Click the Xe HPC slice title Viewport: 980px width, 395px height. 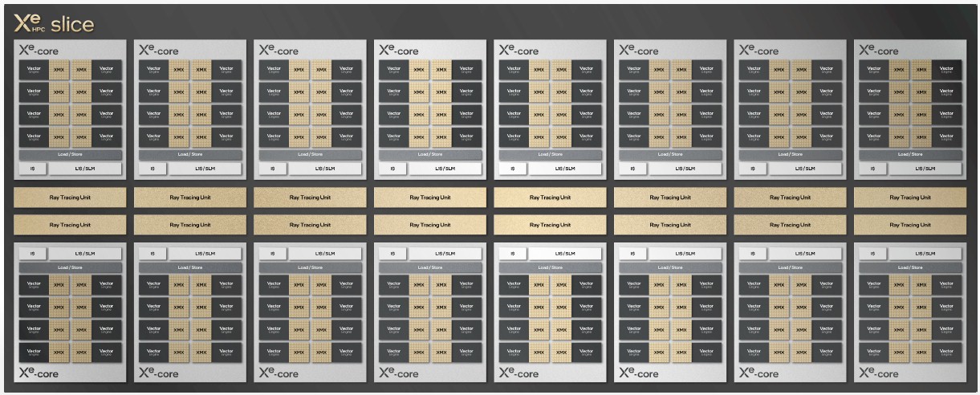[x=54, y=22]
